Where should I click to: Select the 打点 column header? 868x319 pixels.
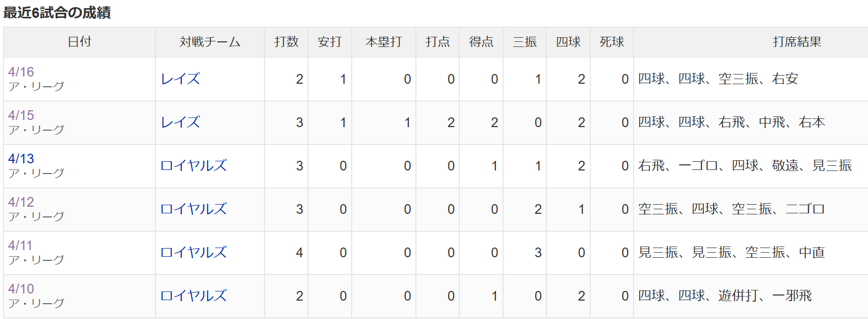437,42
